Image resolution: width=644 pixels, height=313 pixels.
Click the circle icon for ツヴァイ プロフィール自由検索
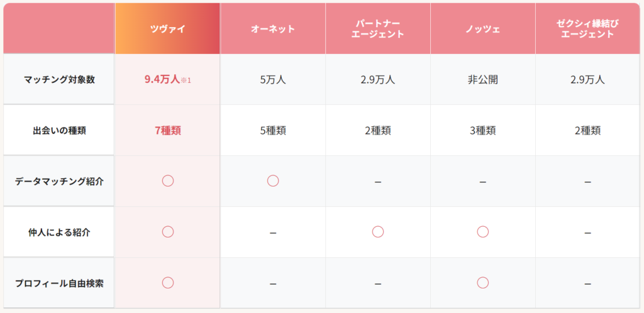(168, 283)
